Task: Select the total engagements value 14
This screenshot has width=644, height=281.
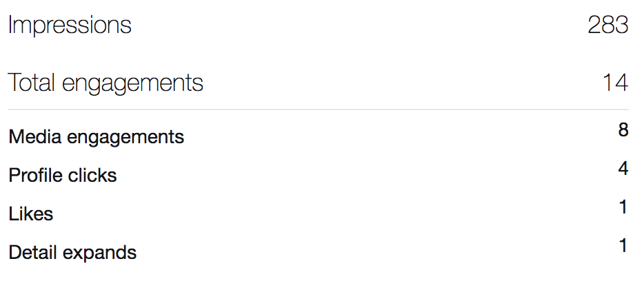Action: (x=615, y=83)
